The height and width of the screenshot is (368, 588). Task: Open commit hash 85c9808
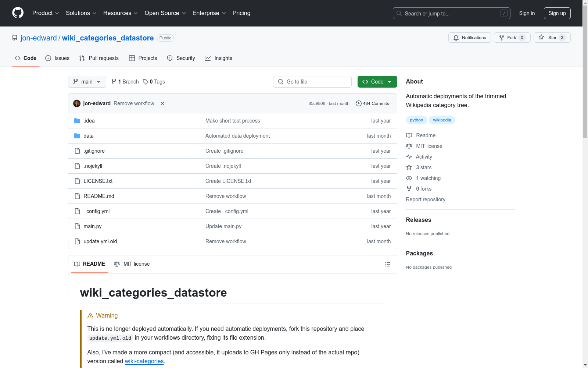point(317,103)
